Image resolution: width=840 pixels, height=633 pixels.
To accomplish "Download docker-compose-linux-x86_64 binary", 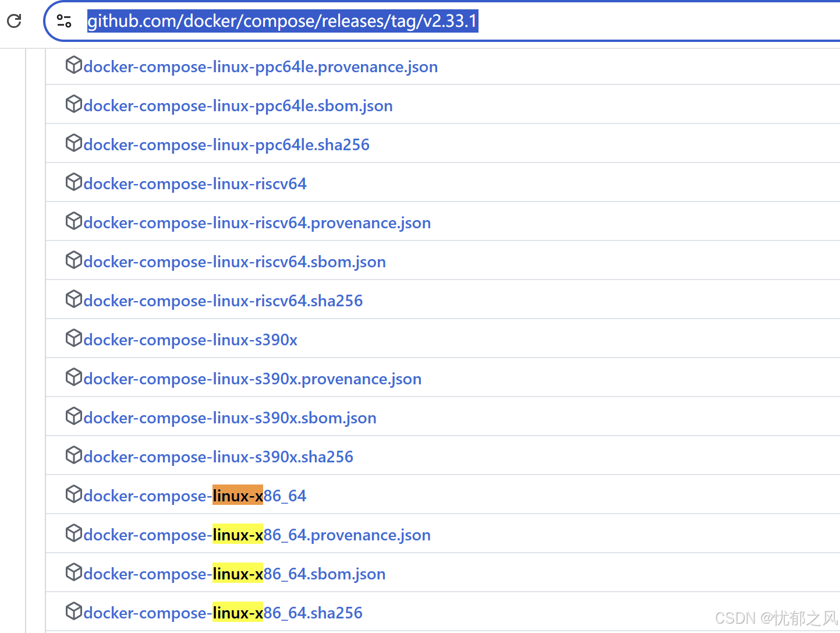I will point(195,496).
